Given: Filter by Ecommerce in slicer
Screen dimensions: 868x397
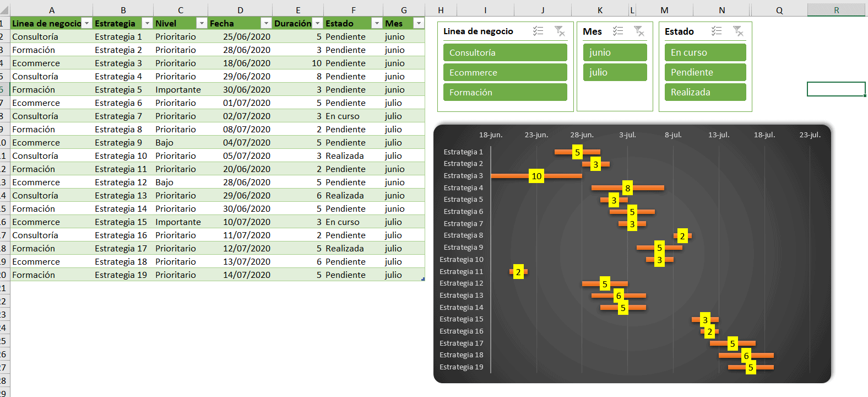Looking at the screenshot, I should [505, 72].
